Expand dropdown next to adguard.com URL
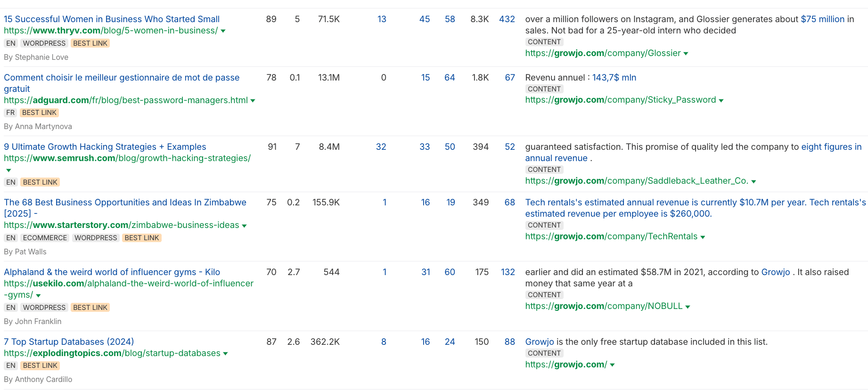The height and width of the screenshot is (390, 868). point(253,101)
